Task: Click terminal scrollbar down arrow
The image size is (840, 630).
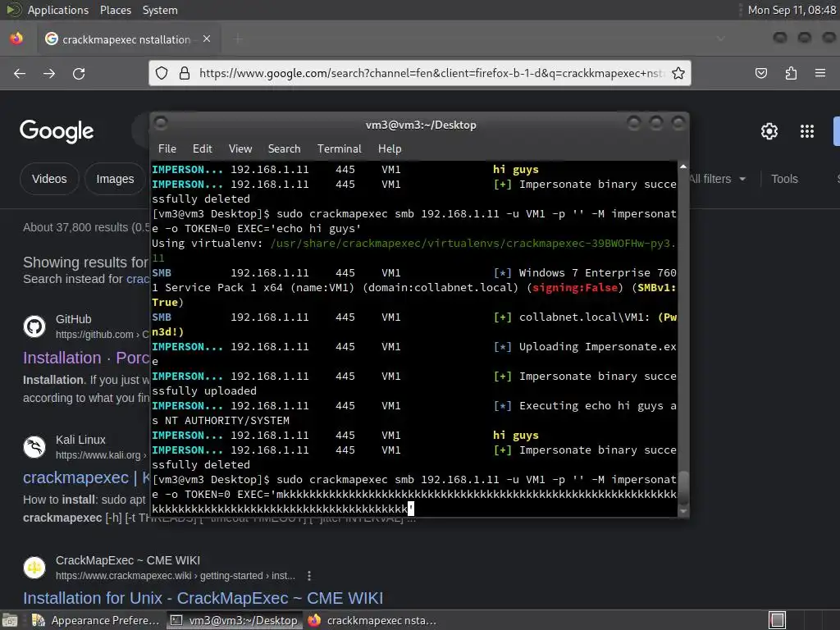Action: [x=683, y=512]
